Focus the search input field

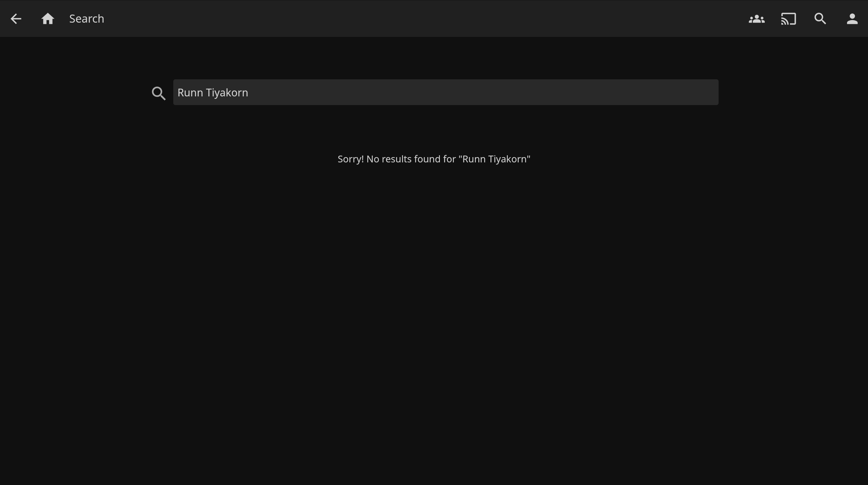coord(445,92)
